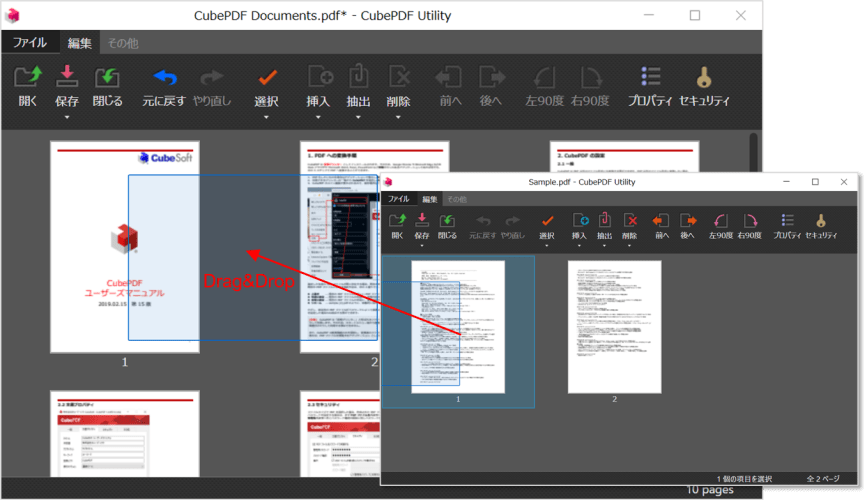Open ファイル tab in Documents window
The height and width of the screenshot is (500, 865).
click(30, 42)
